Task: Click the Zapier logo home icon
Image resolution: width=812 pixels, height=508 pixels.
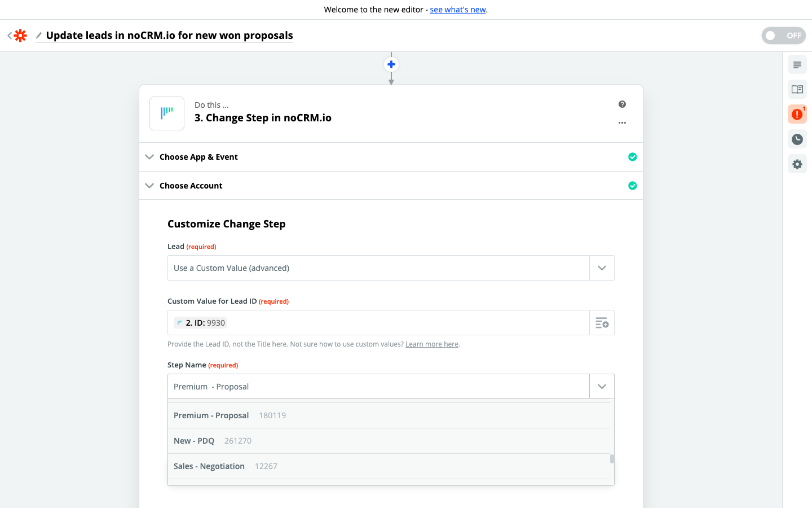Action: click(20, 36)
